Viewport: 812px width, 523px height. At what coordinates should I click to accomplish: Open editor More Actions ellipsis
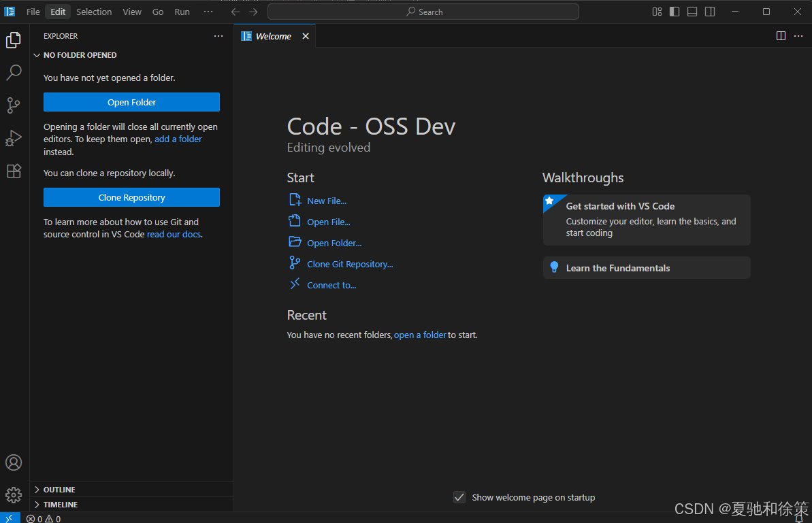point(798,35)
